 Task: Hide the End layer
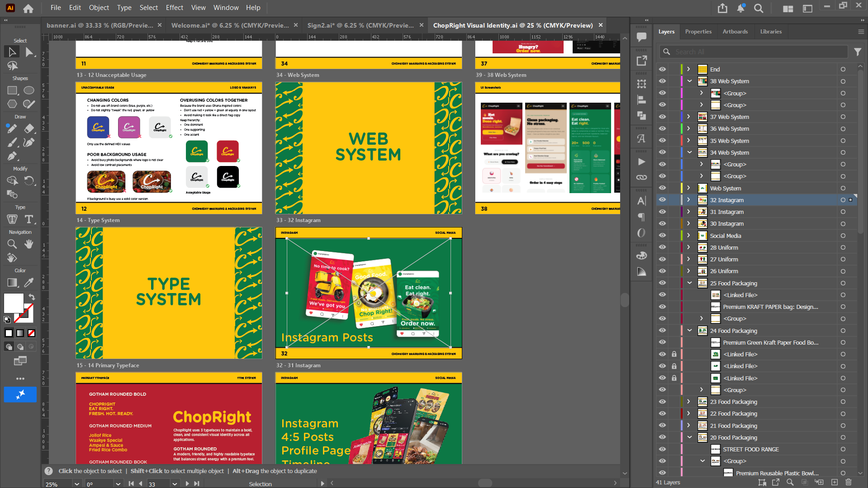[662, 69]
